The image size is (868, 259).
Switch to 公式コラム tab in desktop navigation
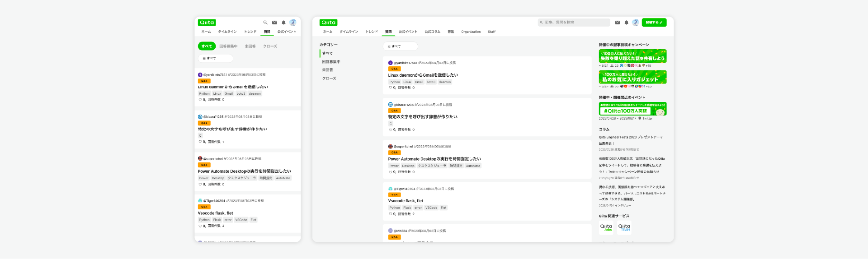433,32
